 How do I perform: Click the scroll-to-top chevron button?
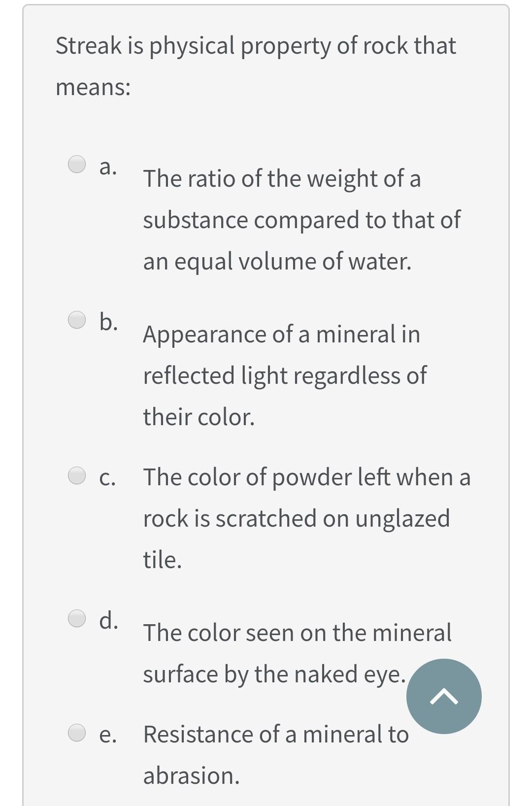444,696
